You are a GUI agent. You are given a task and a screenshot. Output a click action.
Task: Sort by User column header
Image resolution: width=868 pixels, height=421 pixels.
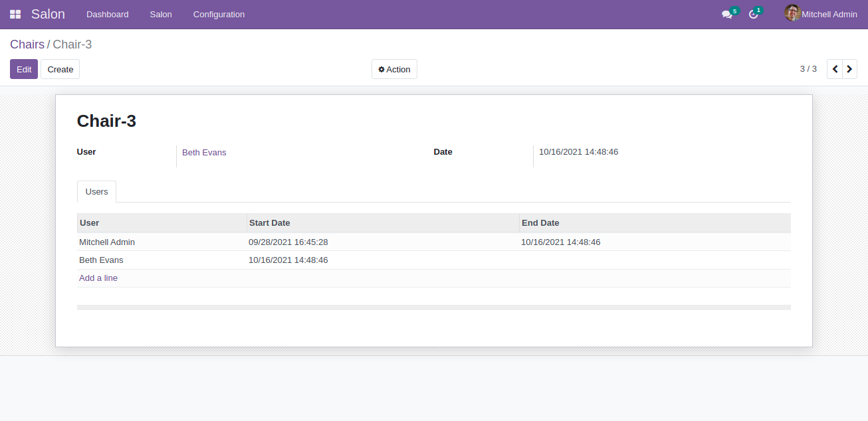tap(162, 223)
